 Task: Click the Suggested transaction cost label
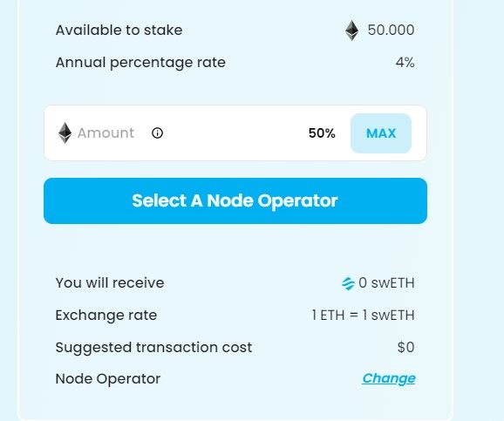(x=153, y=348)
